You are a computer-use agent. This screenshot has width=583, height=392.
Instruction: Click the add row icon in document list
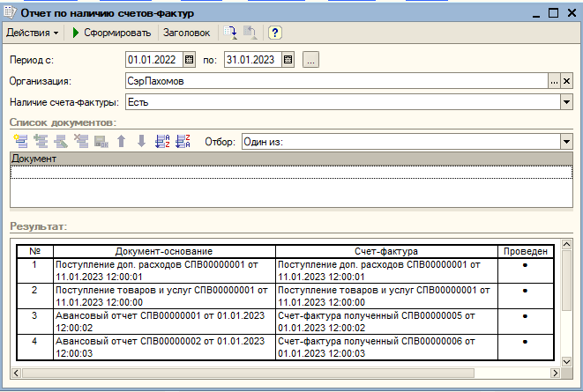(20, 142)
